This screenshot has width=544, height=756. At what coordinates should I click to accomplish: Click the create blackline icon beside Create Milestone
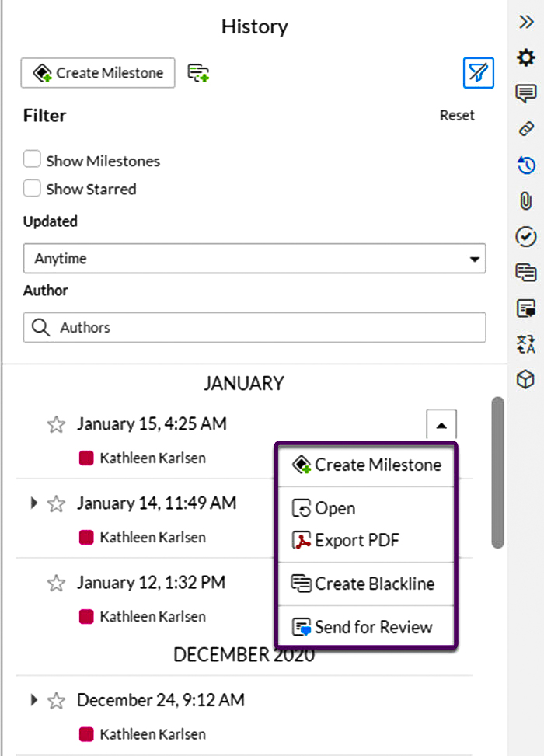(198, 73)
